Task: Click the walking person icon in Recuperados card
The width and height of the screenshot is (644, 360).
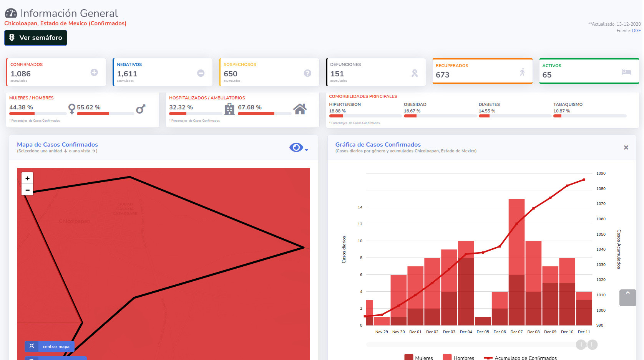Action: pos(522,72)
